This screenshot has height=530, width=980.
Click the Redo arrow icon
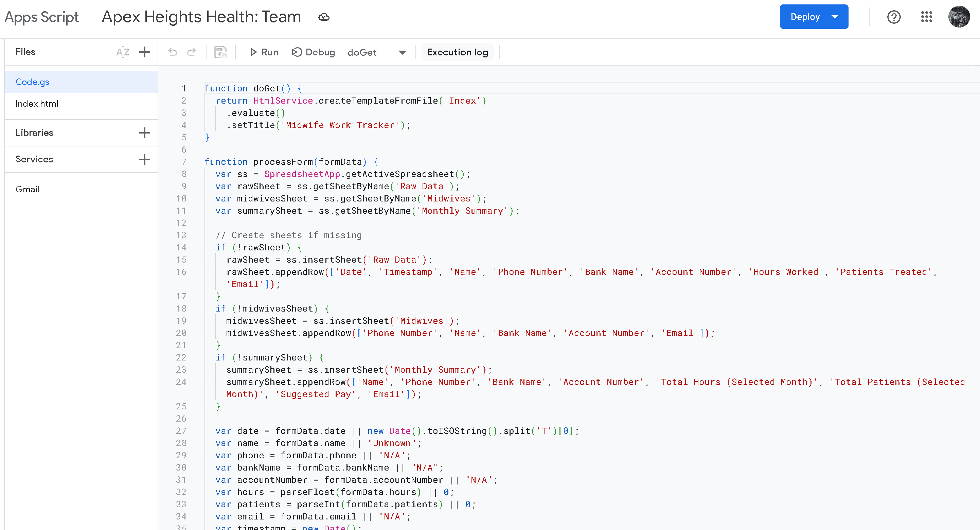(x=191, y=52)
